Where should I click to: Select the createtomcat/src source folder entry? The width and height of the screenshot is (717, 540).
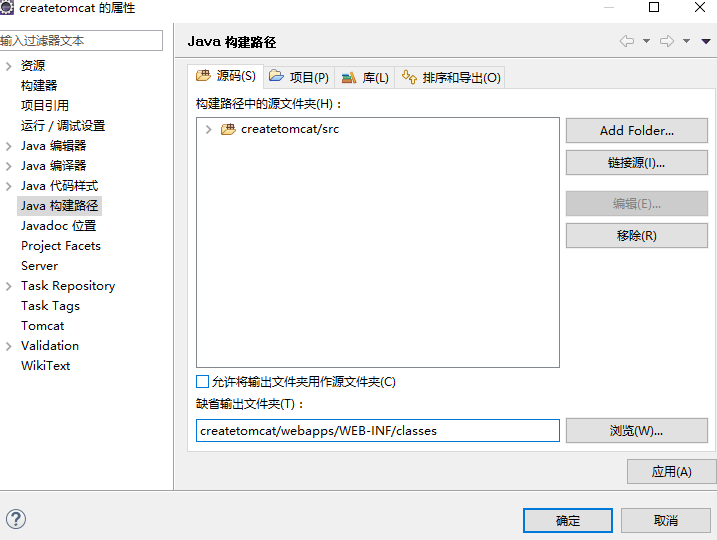pyautogui.click(x=290, y=129)
